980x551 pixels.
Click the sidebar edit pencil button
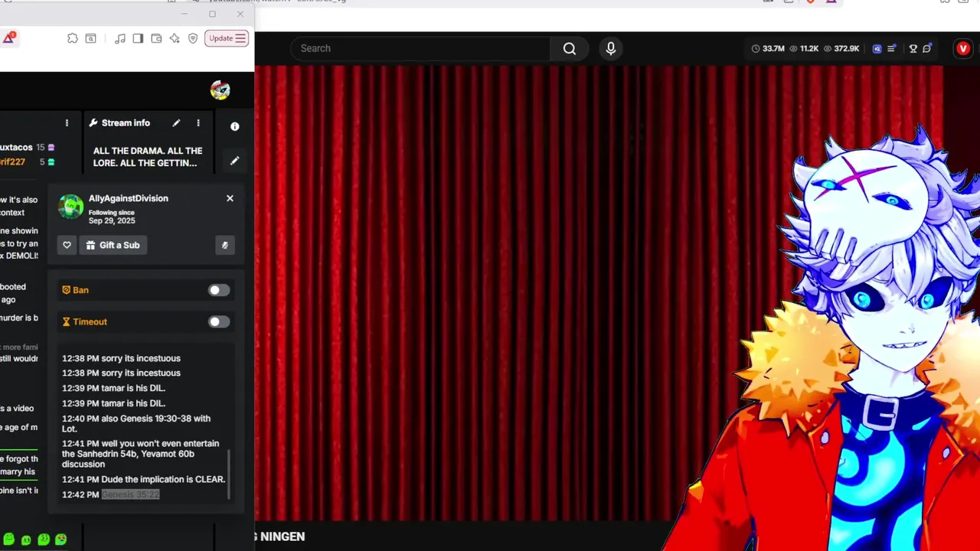235,161
